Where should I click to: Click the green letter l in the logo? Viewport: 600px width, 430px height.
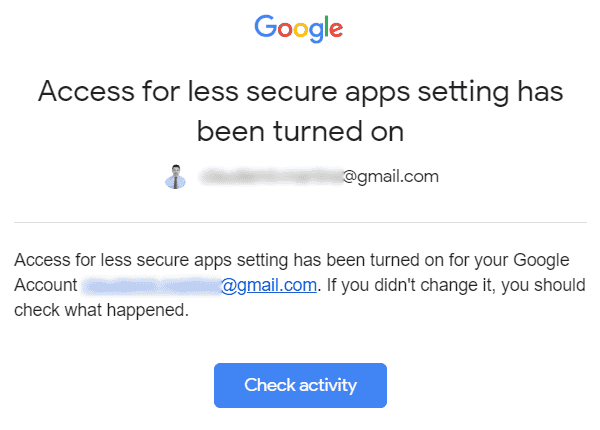click(325, 27)
